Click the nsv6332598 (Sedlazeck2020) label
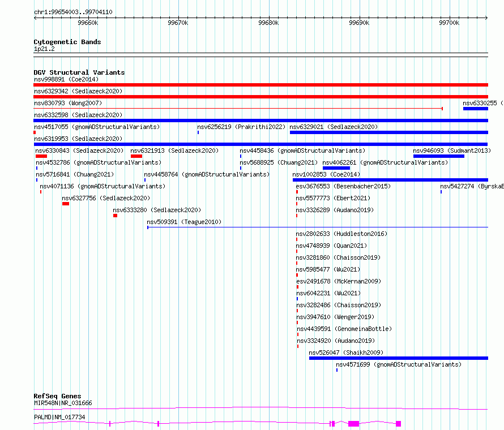Screen dimensions: 504x430 (78, 115)
